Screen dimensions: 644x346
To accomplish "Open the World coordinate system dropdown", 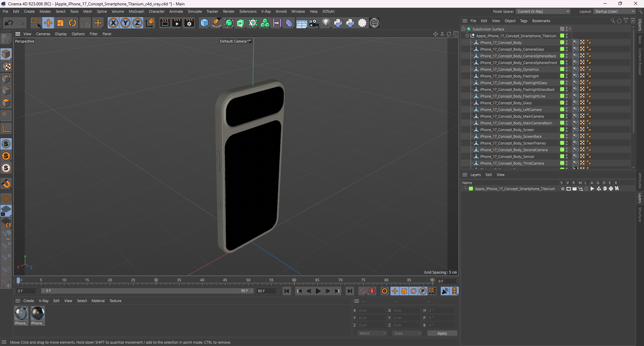I will 372,333.
